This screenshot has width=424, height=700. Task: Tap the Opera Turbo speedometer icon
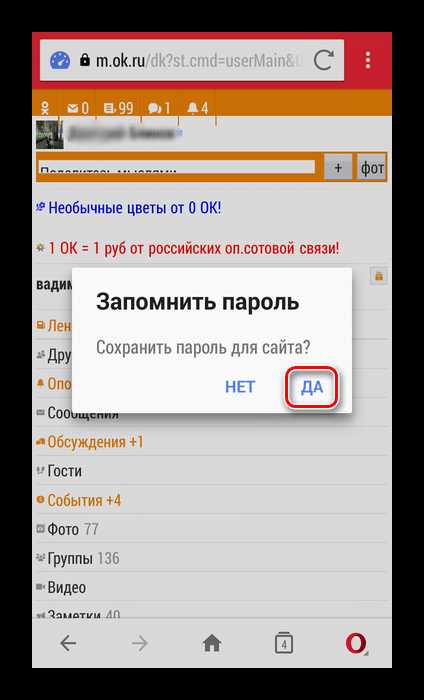pos(60,60)
